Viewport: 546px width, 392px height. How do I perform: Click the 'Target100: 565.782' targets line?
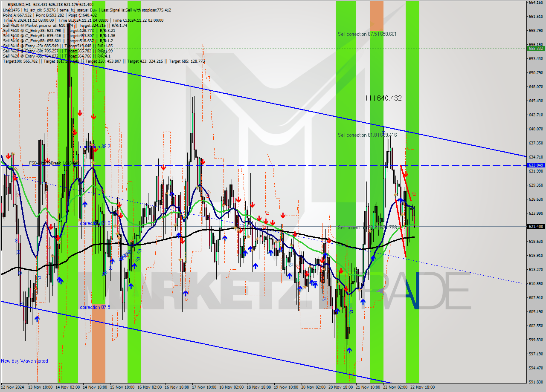point(104,61)
